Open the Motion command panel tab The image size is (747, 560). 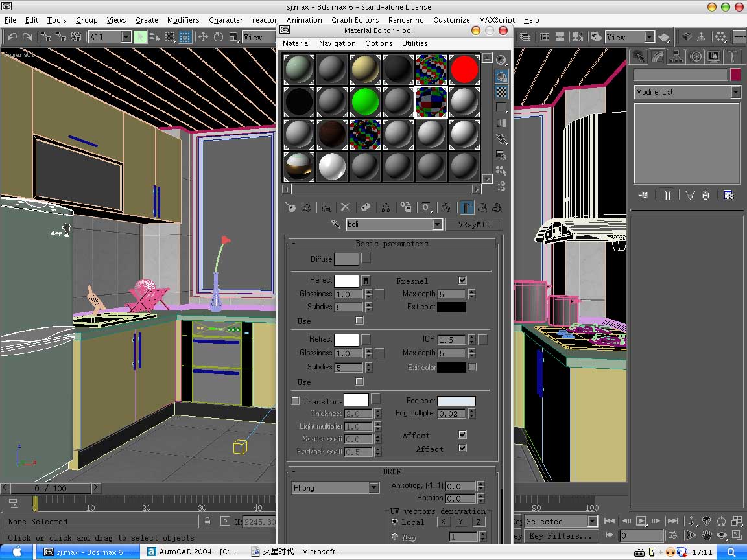point(694,56)
